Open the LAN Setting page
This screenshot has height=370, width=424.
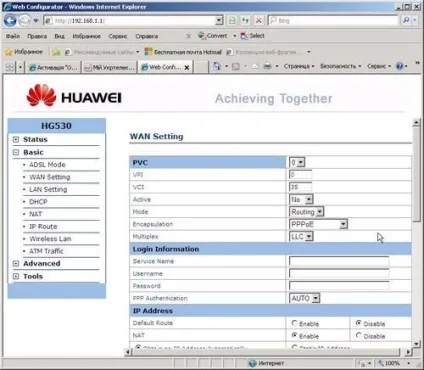[48, 189]
